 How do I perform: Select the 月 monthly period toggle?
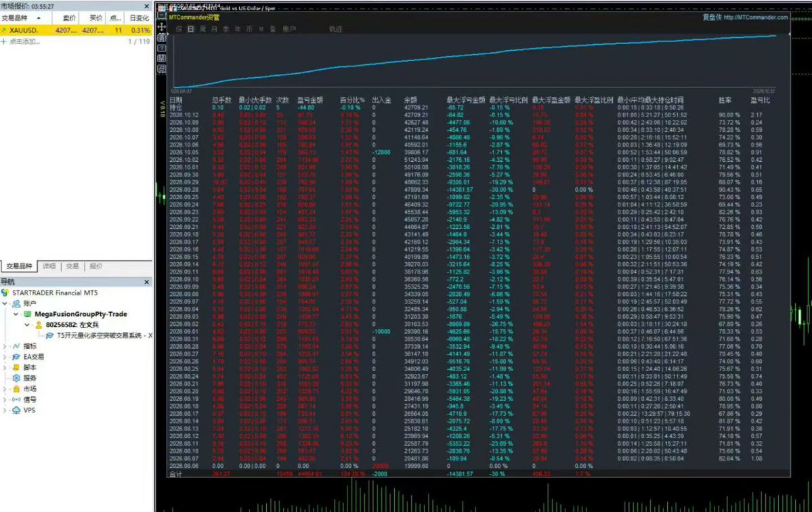[x=214, y=29]
